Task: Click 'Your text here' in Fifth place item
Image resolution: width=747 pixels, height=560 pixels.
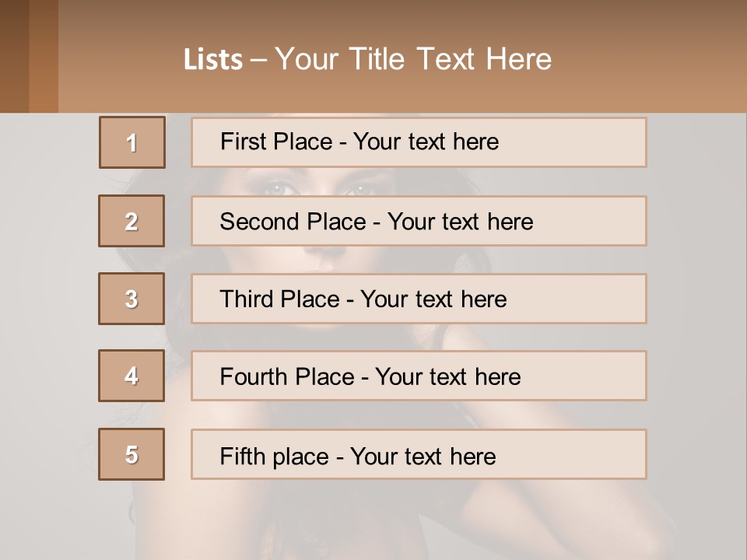Action: [423, 456]
